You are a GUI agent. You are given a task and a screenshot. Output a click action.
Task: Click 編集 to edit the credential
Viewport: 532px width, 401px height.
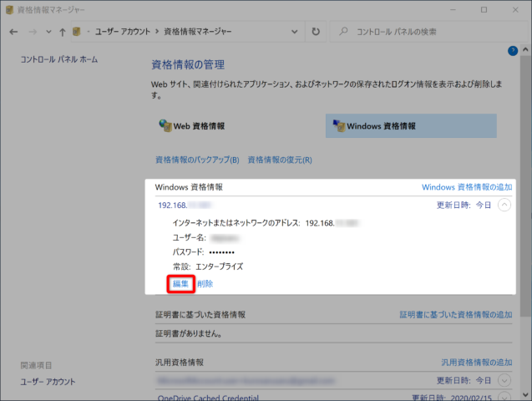coord(180,284)
